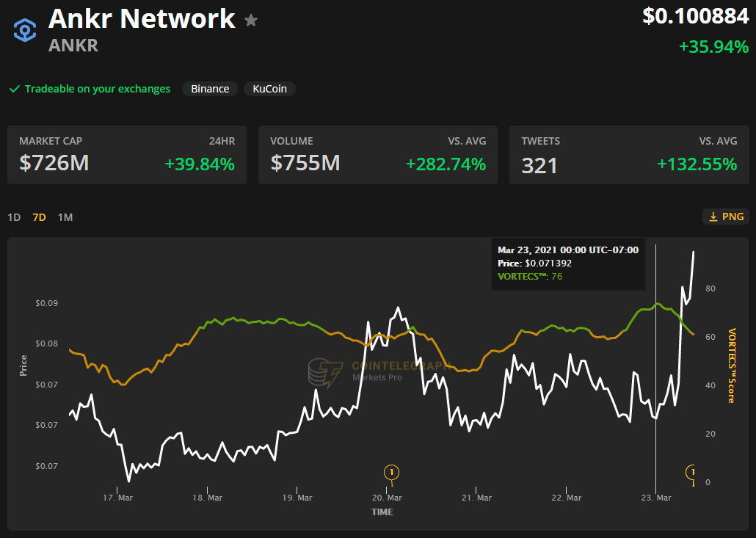The height and width of the screenshot is (538, 756).
Task: Click the $755M volume value
Action: pos(305,163)
